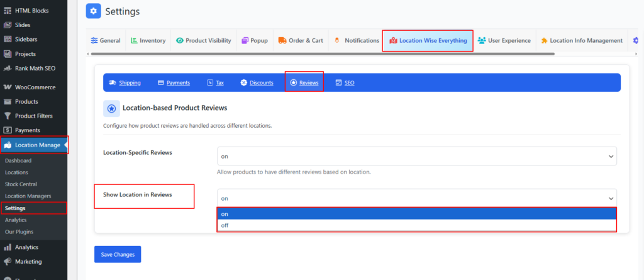Open the Discounts sub-section link

(257, 82)
